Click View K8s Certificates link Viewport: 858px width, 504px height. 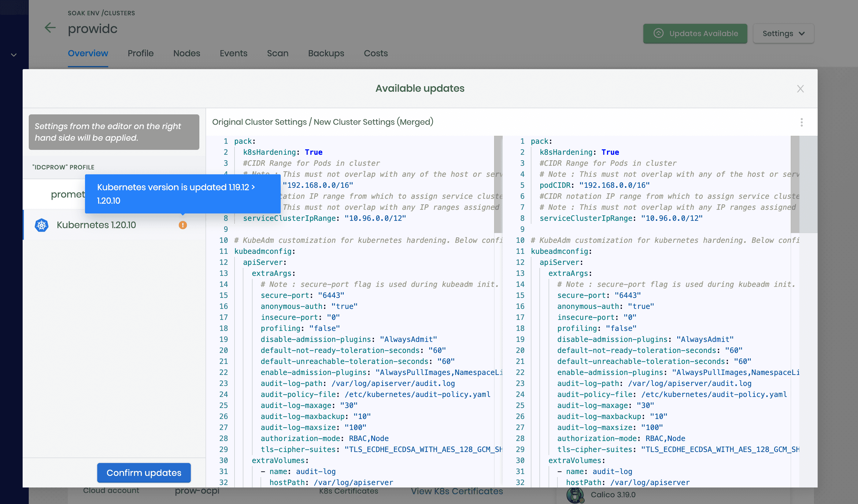[x=457, y=491]
